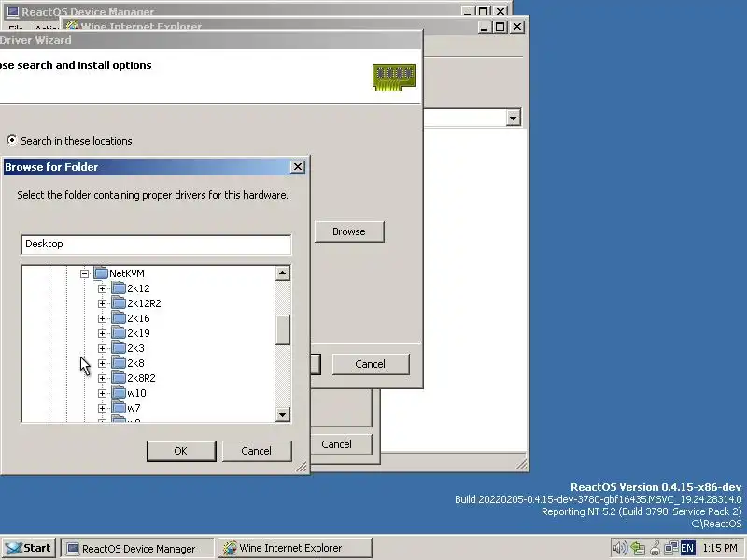Click the EN language indicator
Screen dimensions: 747x560
(687, 548)
